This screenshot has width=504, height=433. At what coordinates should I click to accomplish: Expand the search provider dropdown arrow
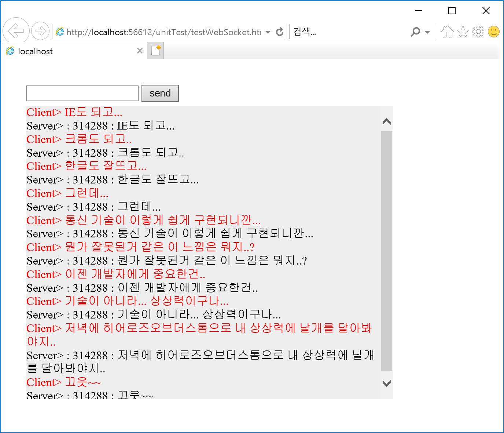coord(427,32)
